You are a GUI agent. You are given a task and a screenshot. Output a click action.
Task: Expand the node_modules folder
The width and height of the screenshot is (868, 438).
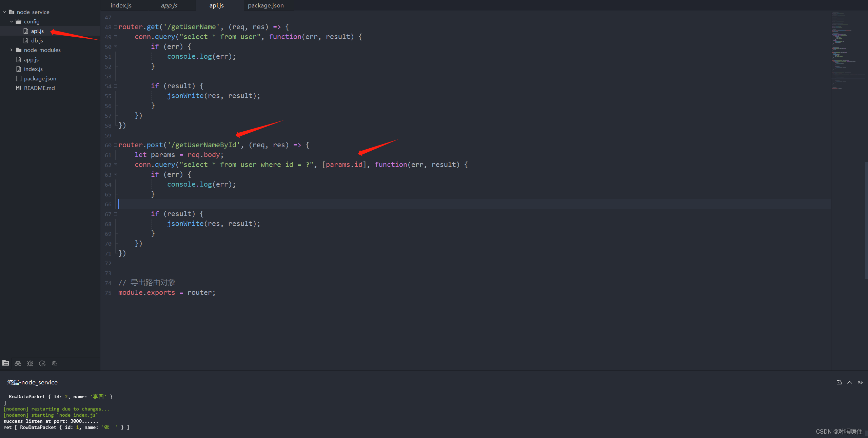[12, 50]
